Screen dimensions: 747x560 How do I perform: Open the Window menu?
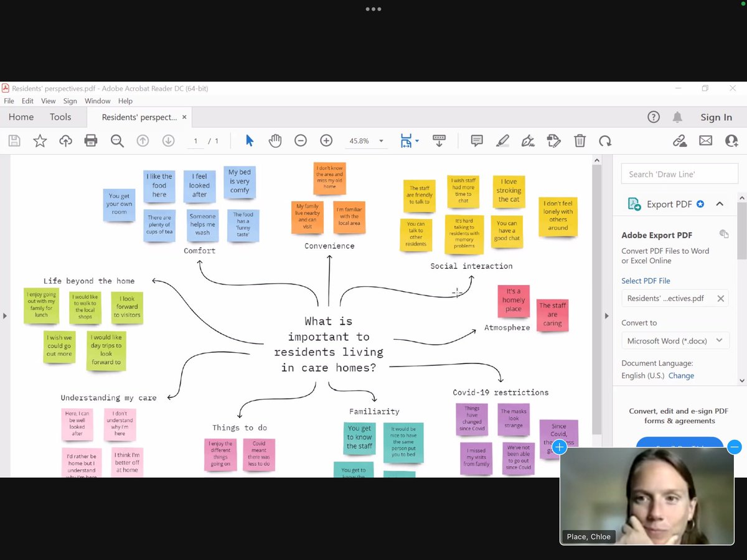[x=98, y=101]
